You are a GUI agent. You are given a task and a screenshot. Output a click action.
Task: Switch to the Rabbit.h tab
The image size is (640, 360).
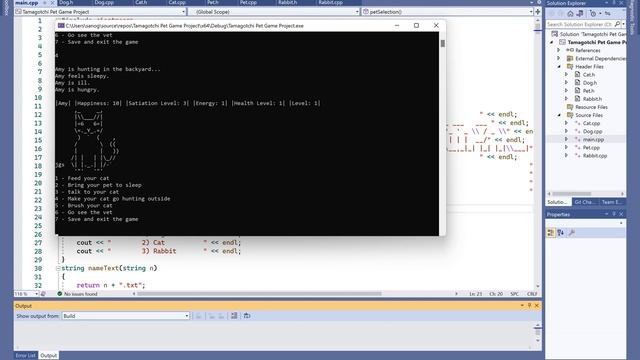[287, 2]
